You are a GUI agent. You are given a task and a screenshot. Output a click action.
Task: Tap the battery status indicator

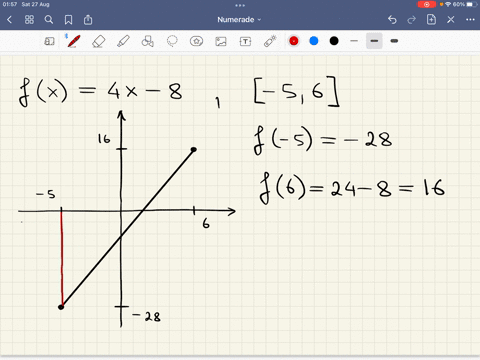pyautogui.click(x=471, y=4)
